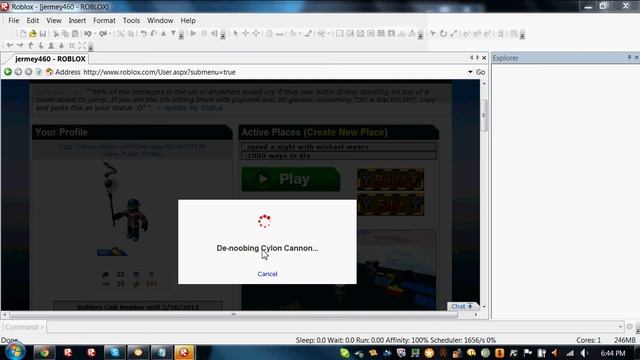Pin the Explorer panel
Viewport: 640px width, 360px height.
[x=629, y=58]
